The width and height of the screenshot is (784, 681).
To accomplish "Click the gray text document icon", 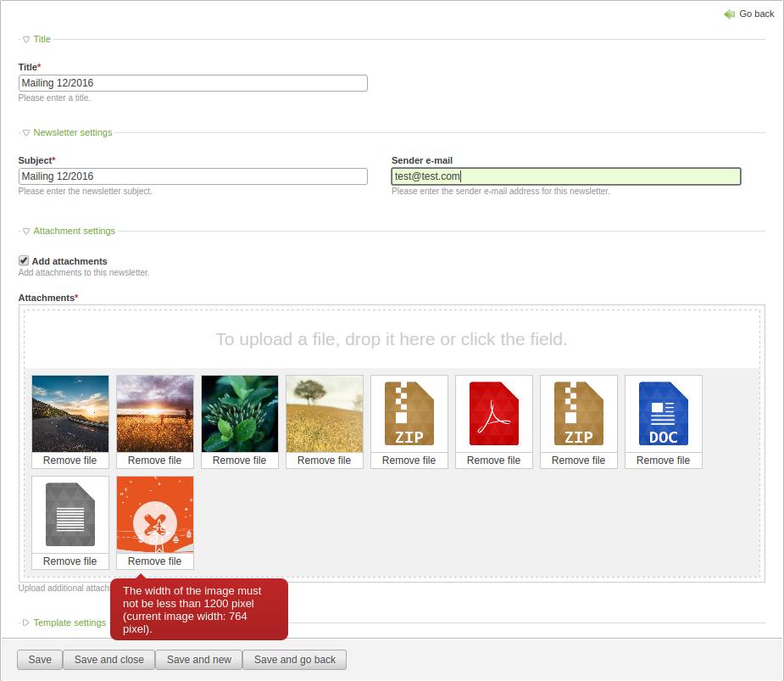I will tap(70, 515).
